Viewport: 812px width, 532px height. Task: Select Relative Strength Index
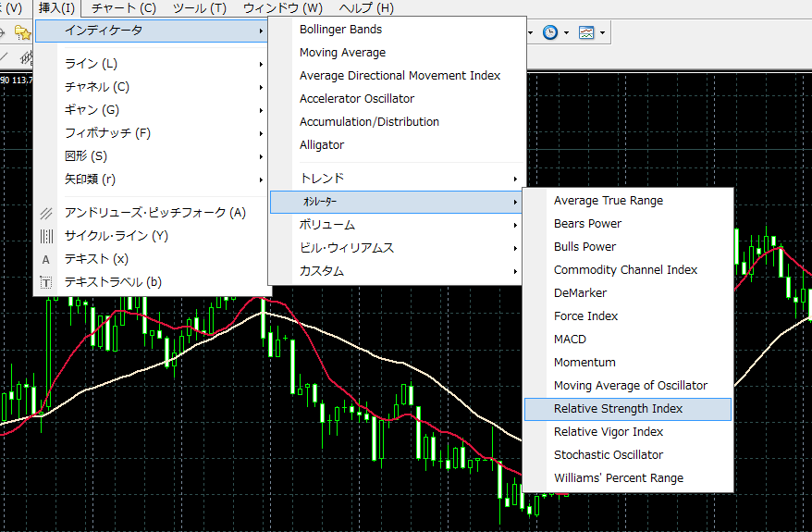click(x=628, y=409)
